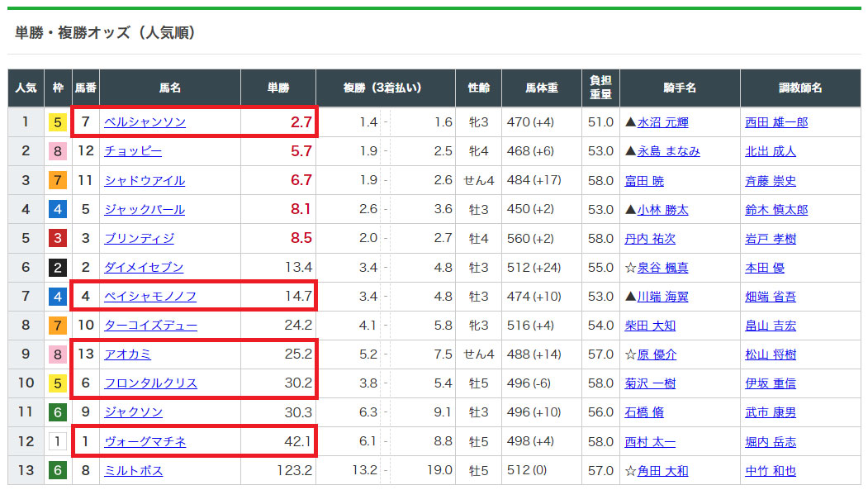Click the チョッピー horse name
Screen dimensions: 868x490
pyautogui.click(x=133, y=151)
